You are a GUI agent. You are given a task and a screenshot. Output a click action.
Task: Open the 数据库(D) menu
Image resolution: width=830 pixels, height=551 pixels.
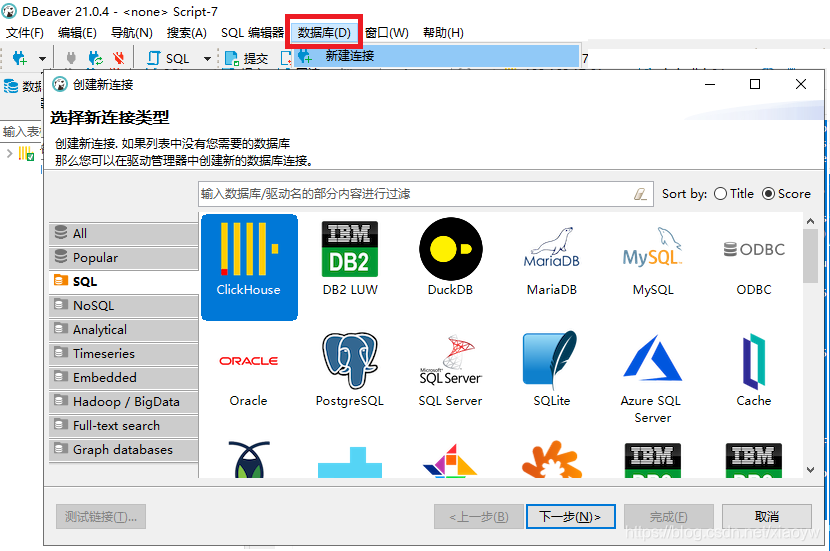pyautogui.click(x=324, y=33)
